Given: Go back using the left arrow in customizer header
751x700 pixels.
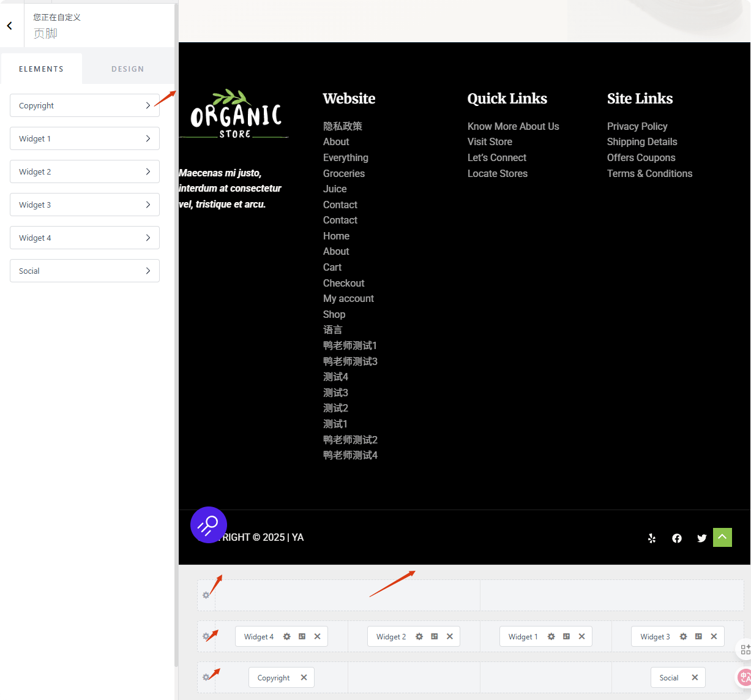Looking at the screenshot, I should coord(10,26).
